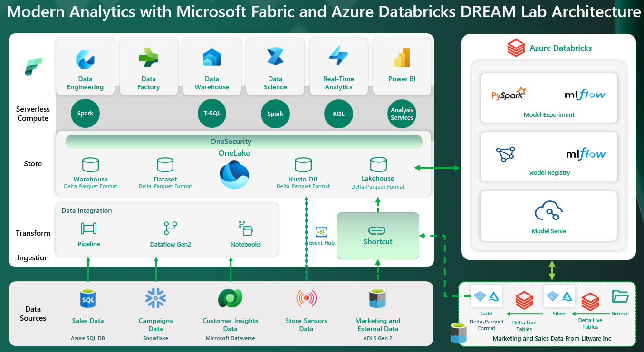Click mlflow logo in Model Registry card

point(586,153)
